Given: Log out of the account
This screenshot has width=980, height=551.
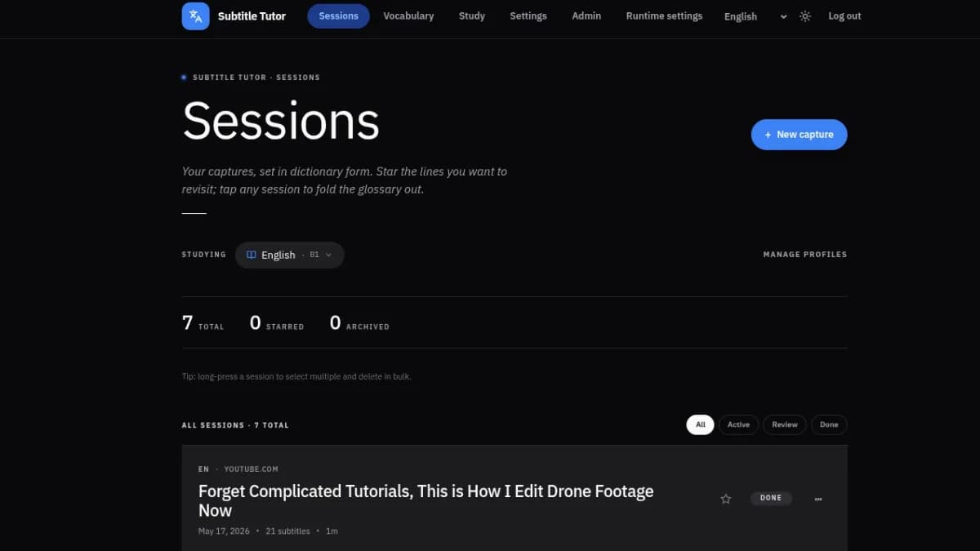Looking at the screenshot, I should (x=844, y=16).
